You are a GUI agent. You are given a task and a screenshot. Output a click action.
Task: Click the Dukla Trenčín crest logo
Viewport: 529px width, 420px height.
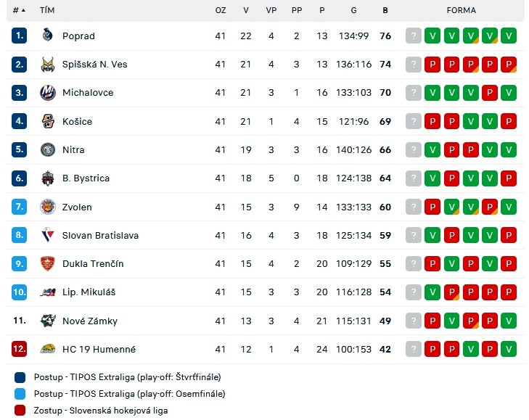click(48, 263)
